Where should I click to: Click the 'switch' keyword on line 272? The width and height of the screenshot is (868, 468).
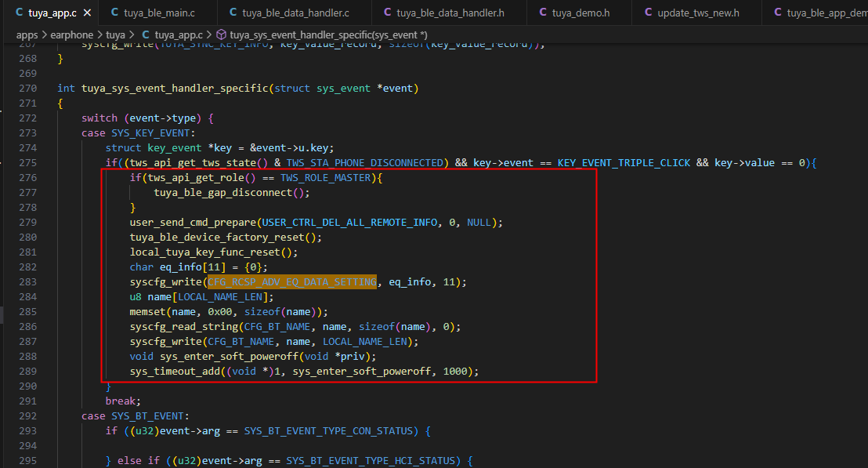[x=99, y=118]
